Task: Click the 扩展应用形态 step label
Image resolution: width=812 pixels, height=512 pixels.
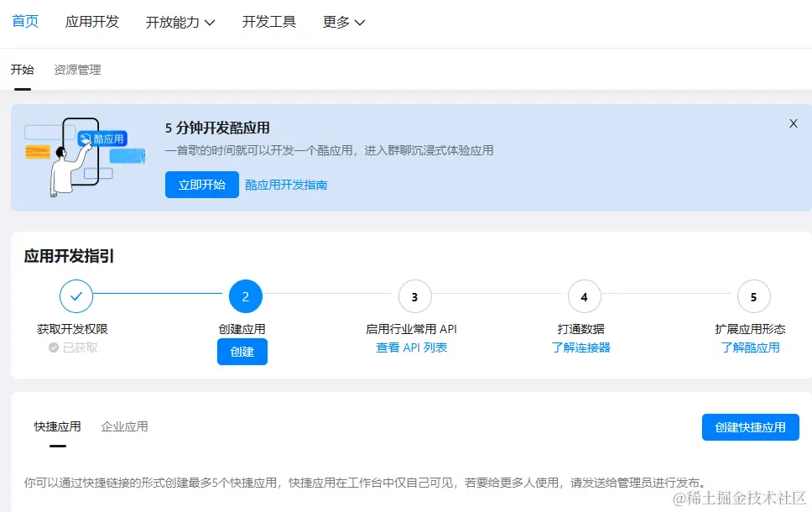Action: pos(750,329)
